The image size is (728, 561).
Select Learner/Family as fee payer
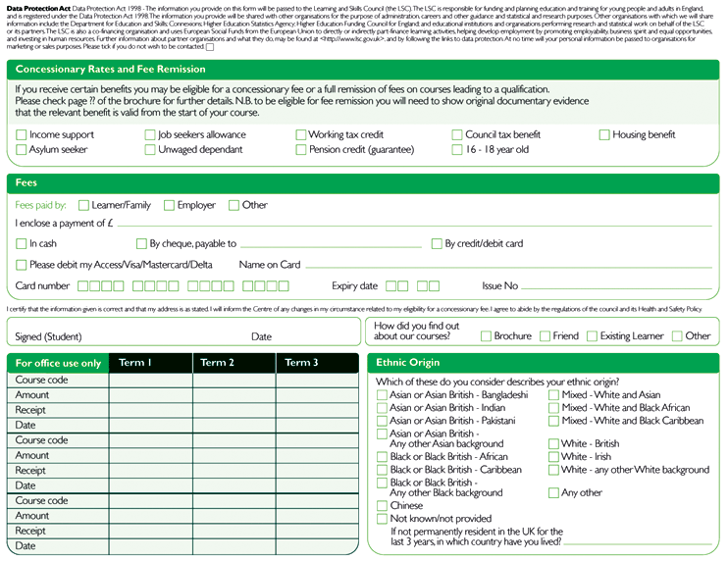pyautogui.click(x=83, y=205)
